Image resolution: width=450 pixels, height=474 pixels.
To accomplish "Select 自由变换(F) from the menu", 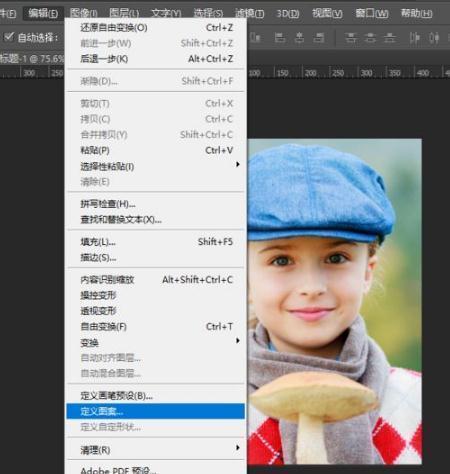I will click(x=156, y=326).
